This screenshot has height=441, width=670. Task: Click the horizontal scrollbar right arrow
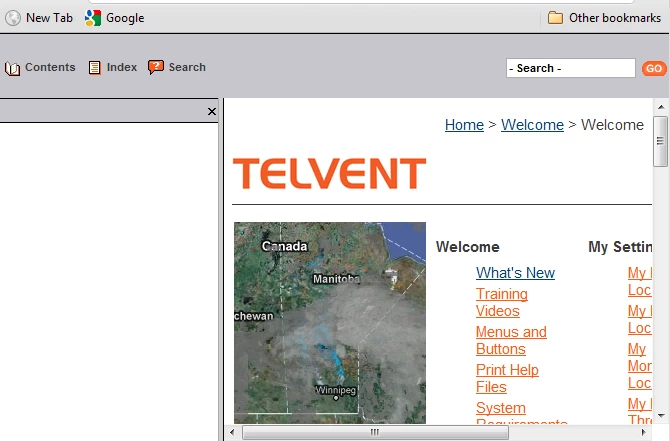click(644, 432)
